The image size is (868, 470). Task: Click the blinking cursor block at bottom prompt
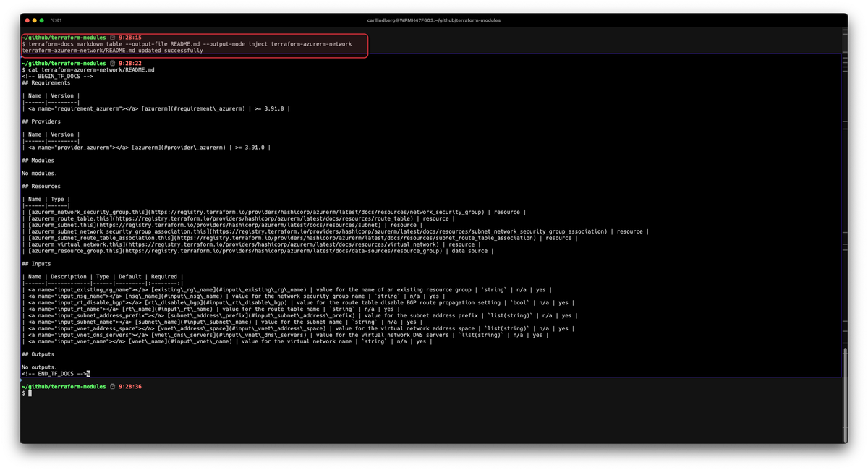click(30, 393)
